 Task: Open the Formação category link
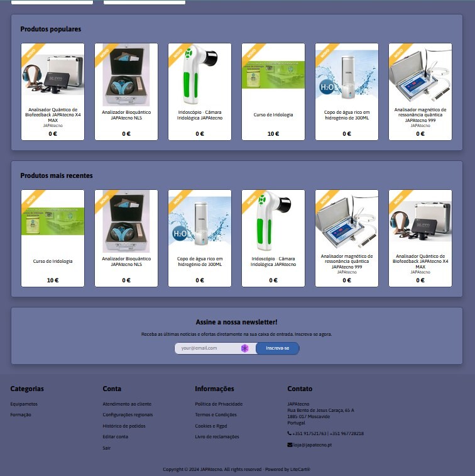pyautogui.click(x=21, y=415)
